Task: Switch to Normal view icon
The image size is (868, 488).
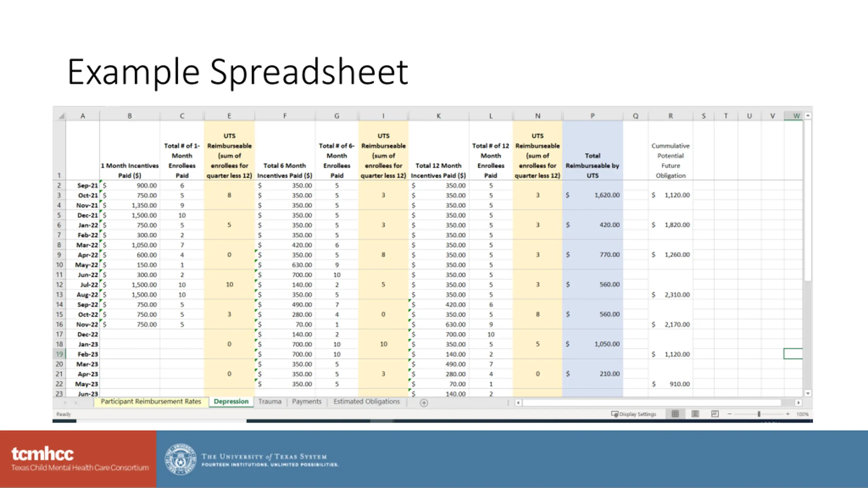Action: (675, 414)
